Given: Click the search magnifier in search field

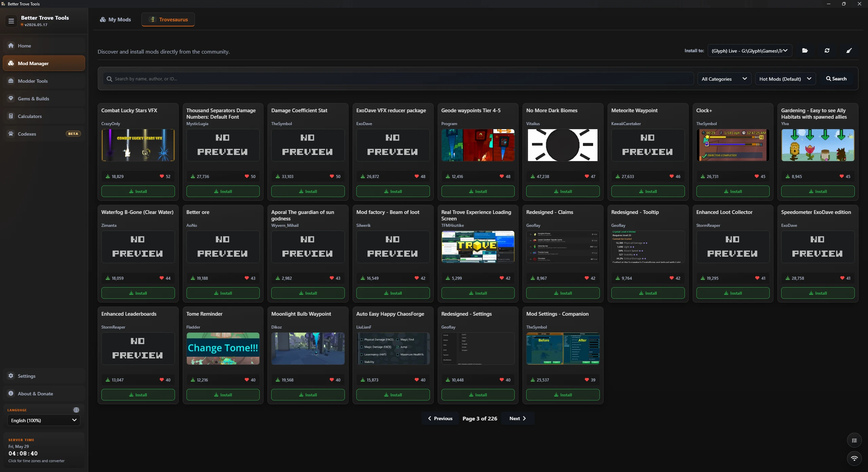Looking at the screenshot, I should pyautogui.click(x=109, y=79).
